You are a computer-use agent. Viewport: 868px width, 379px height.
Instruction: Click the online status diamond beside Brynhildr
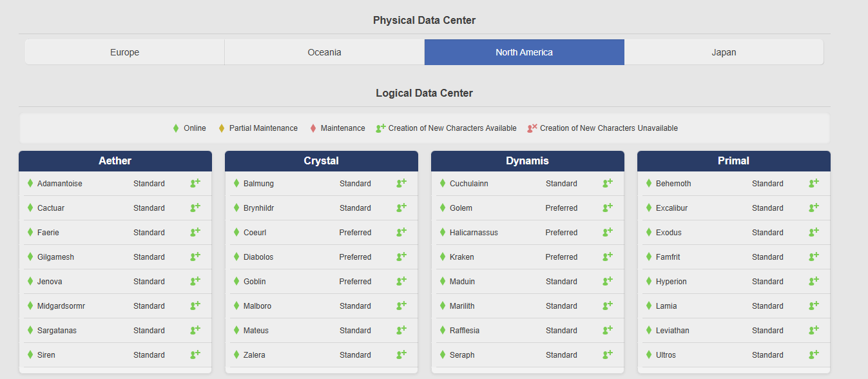pyautogui.click(x=236, y=208)
